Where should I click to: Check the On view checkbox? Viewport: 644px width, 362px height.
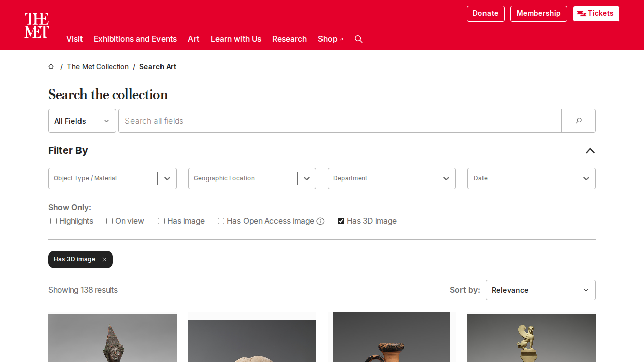(109, 221)
